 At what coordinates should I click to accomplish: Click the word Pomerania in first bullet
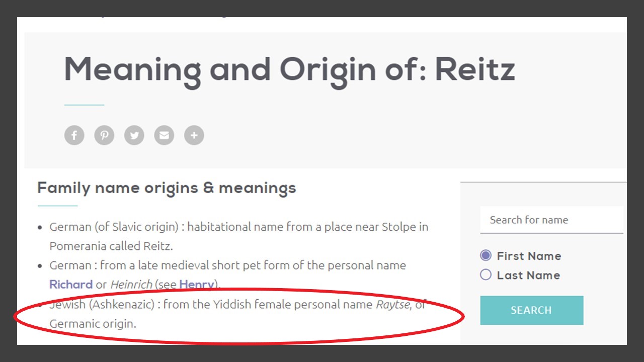(x=78, y=246)
